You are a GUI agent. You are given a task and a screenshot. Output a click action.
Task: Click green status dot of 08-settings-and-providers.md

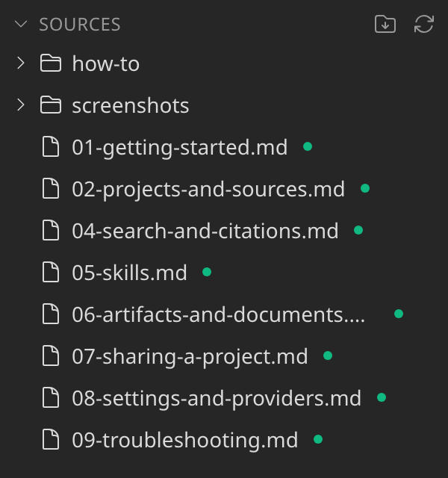click(382, 397)
